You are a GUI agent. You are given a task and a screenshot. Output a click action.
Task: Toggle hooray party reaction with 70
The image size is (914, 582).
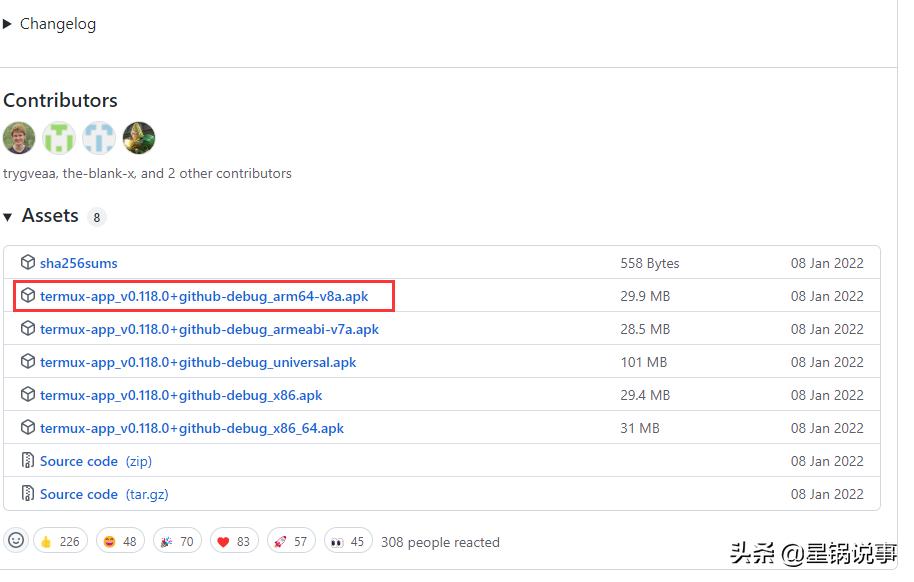(x=177, y=542)
